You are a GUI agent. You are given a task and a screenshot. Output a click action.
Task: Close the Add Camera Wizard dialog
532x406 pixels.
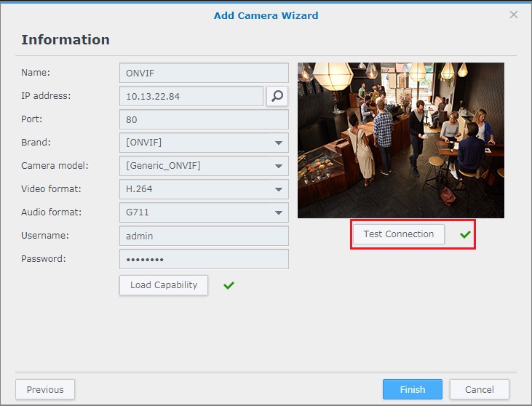click(x=514, y=15)
